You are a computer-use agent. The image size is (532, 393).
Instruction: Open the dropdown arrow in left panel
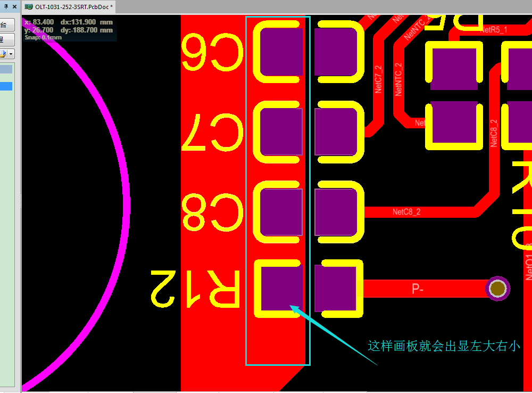[x=11, y=54]
